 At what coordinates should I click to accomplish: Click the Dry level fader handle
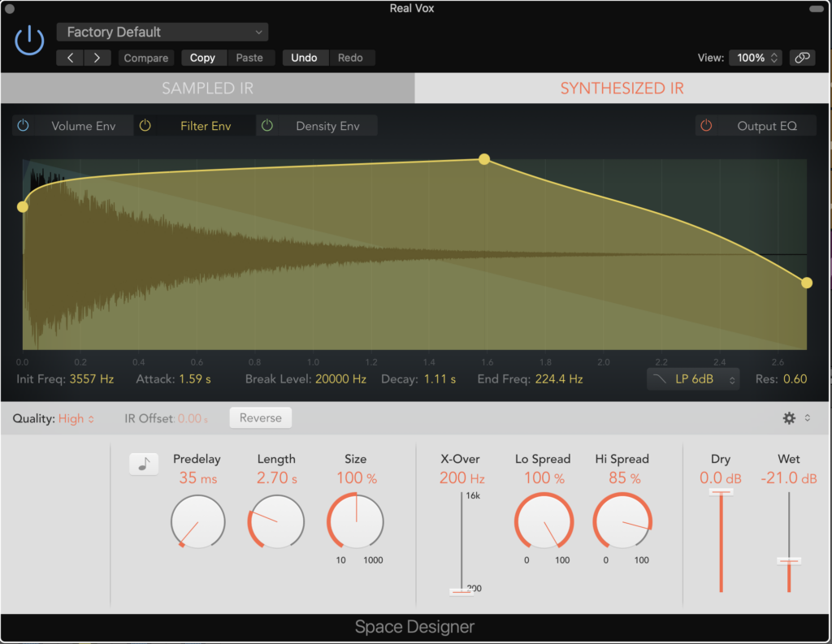(x=721, y=492)
